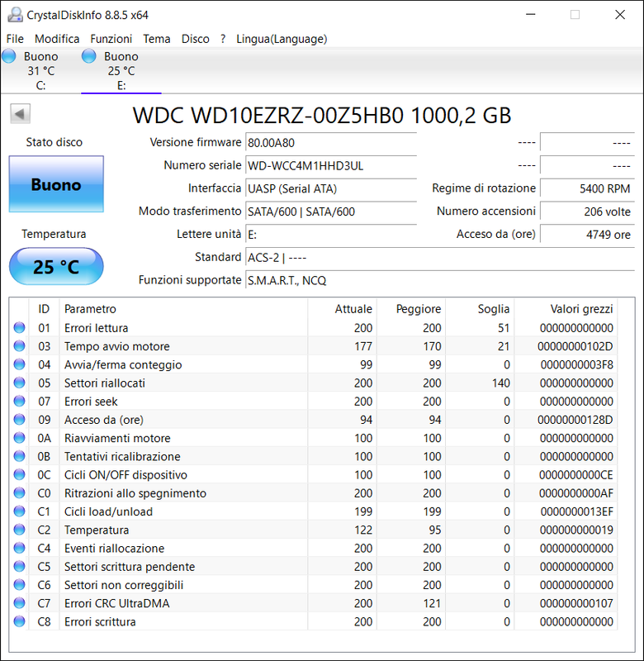The width and height of the screenshot is (644, 661).
Task: Click the Valori grezzi column header
Action: tap(566, 308)
